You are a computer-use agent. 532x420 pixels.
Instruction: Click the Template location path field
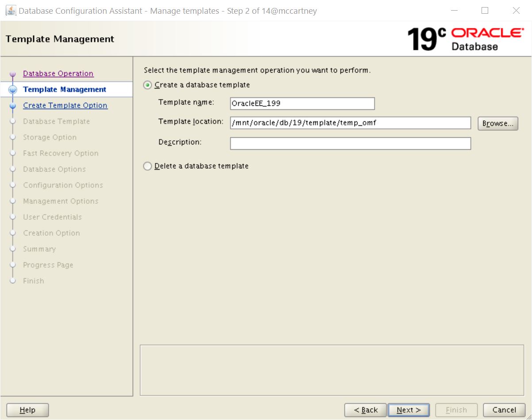351,123
